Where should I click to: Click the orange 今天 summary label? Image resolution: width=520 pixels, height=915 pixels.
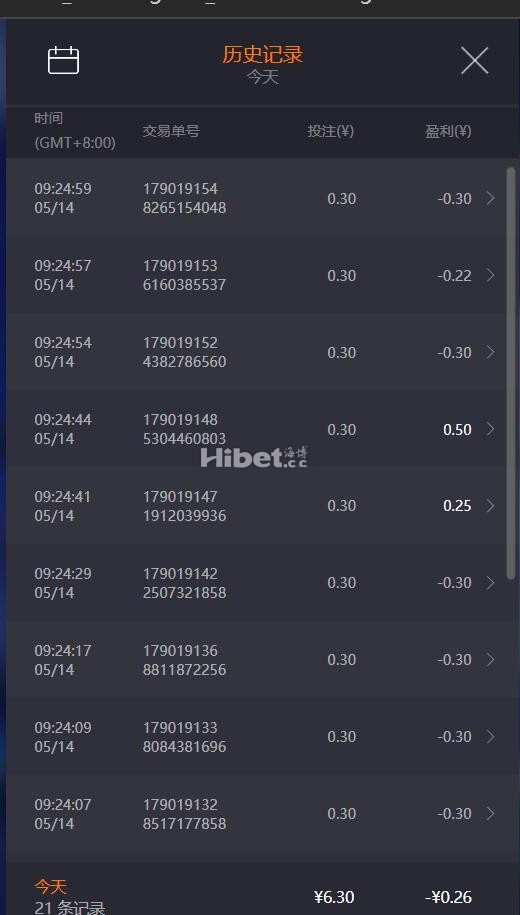pos(51,886)
